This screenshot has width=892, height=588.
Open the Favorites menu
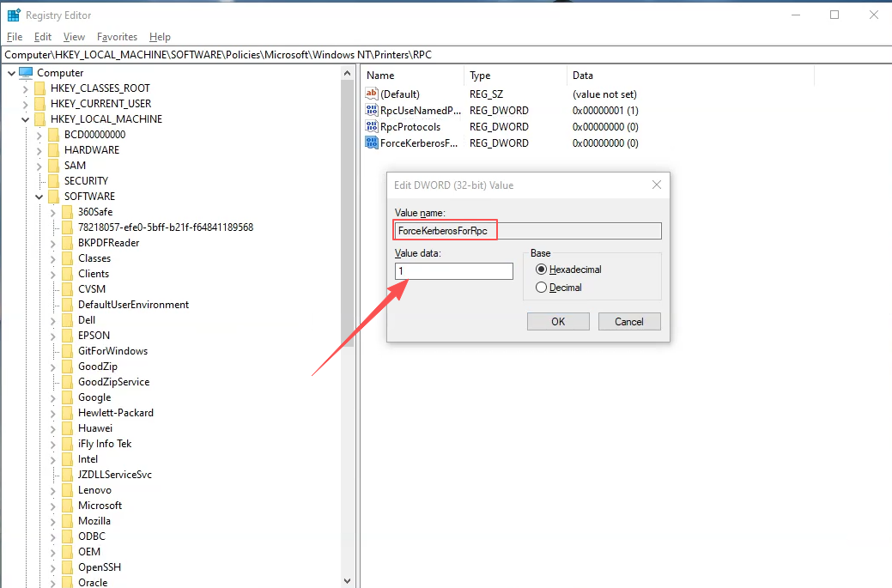(118, 37)
